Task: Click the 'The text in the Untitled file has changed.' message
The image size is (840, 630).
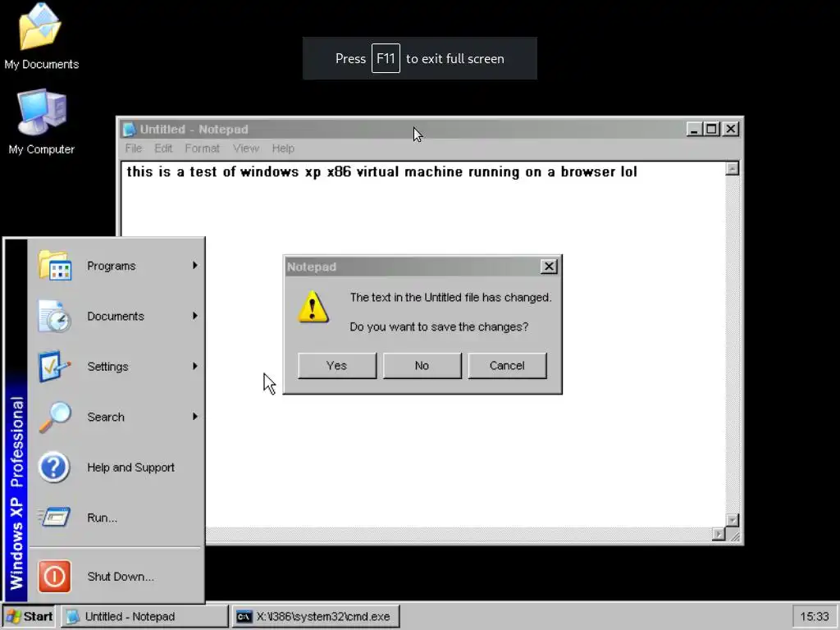Action: click(x=450, y=297)
